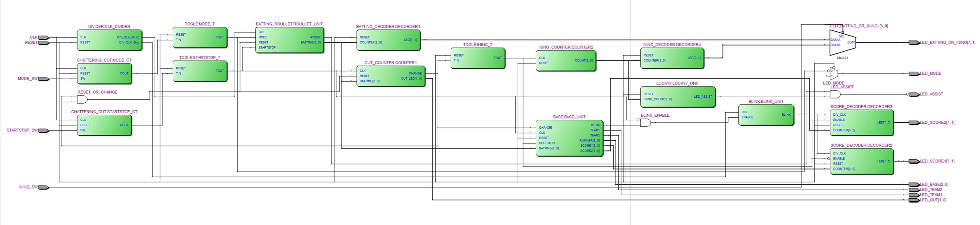Select the BATTING_ROULLET:ROULLET_UNIT block
The image size is (980, 225).
[x=289, y=40]
